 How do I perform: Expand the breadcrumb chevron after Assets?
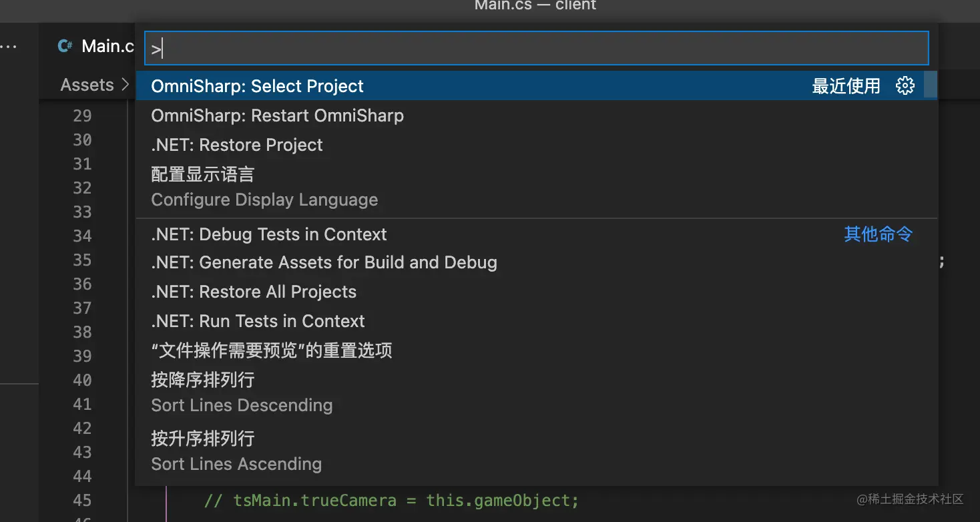125,85
